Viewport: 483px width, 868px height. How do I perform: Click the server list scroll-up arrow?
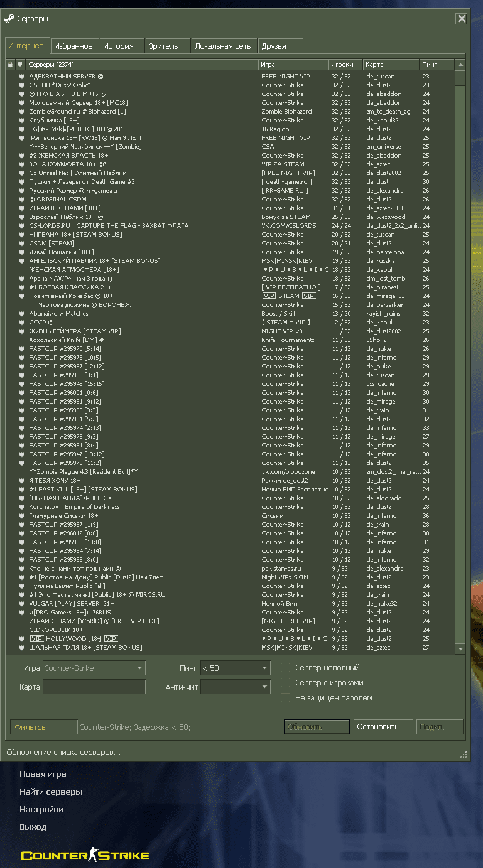click(460, 65)
